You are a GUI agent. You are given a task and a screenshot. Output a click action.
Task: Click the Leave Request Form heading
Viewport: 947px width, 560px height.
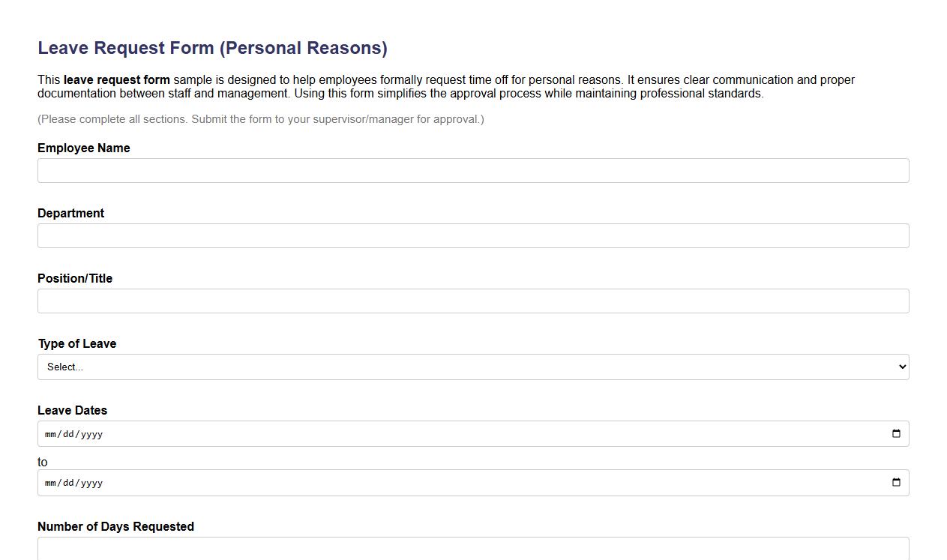(x=212, y=47)
